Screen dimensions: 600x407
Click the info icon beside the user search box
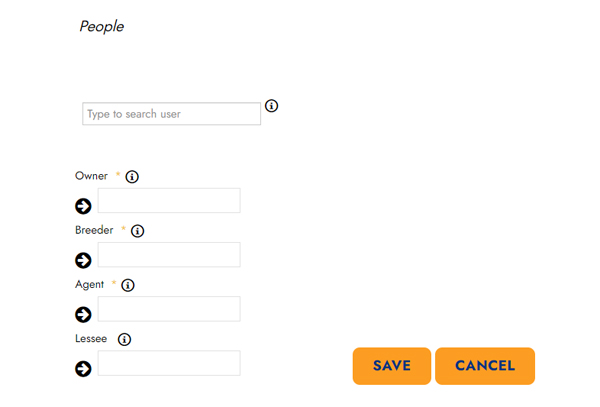click(271, 106)
